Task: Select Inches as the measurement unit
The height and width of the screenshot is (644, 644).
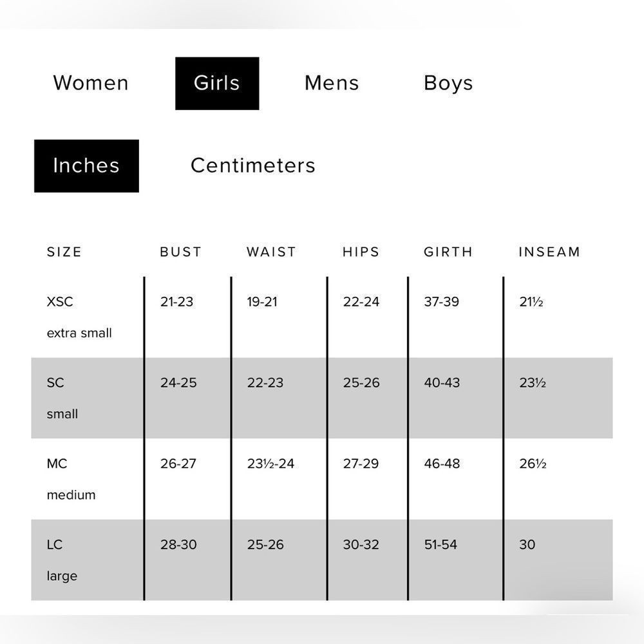Action: pos(86,166)
